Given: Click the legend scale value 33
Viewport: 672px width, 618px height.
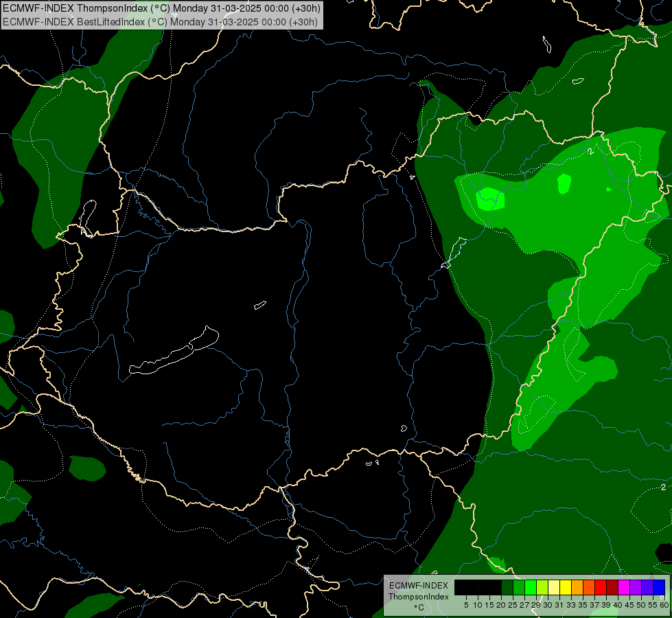Looking at the screenshot, I should pos(571,605).
